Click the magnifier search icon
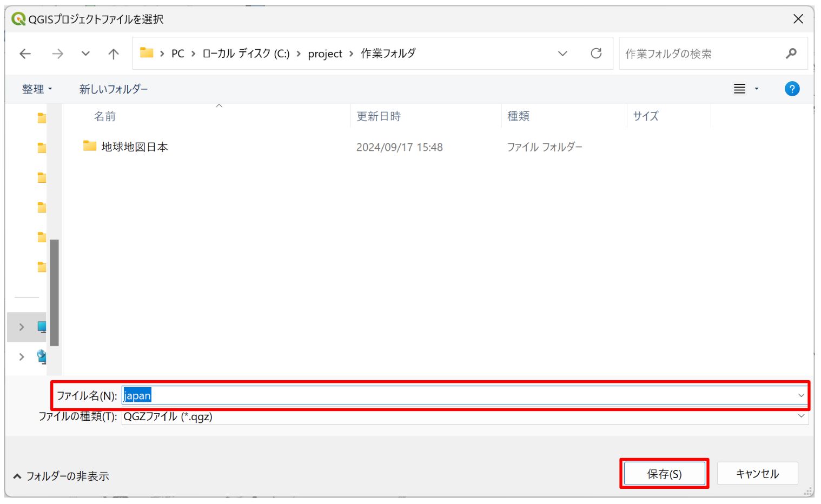The image size is (821, 504). click(x=791, y=53)
